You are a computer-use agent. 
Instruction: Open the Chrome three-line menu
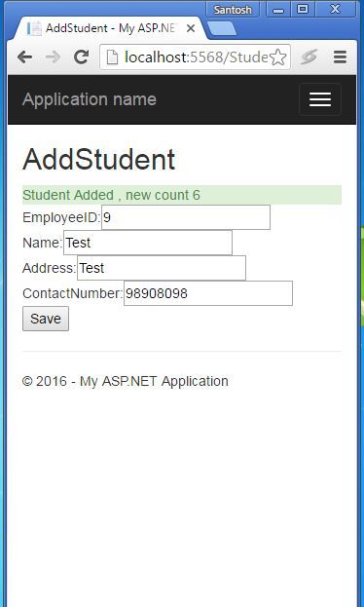(x=340, y=57)
